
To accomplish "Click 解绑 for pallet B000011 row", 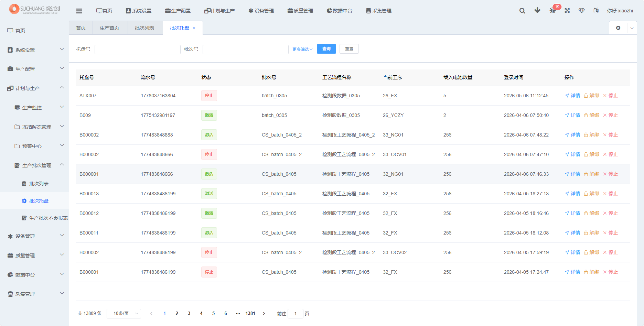I will point(591,233).
